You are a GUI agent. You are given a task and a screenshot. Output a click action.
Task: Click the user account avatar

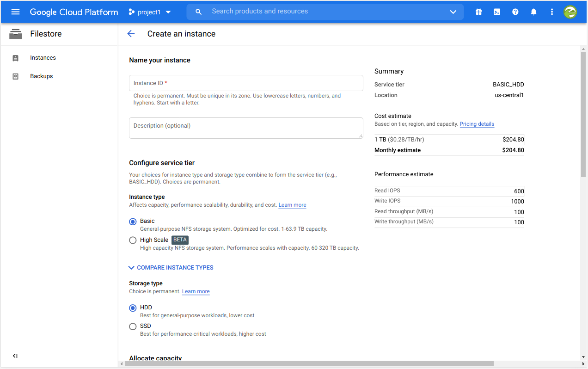pyautogui.click(x=570, y=12)
